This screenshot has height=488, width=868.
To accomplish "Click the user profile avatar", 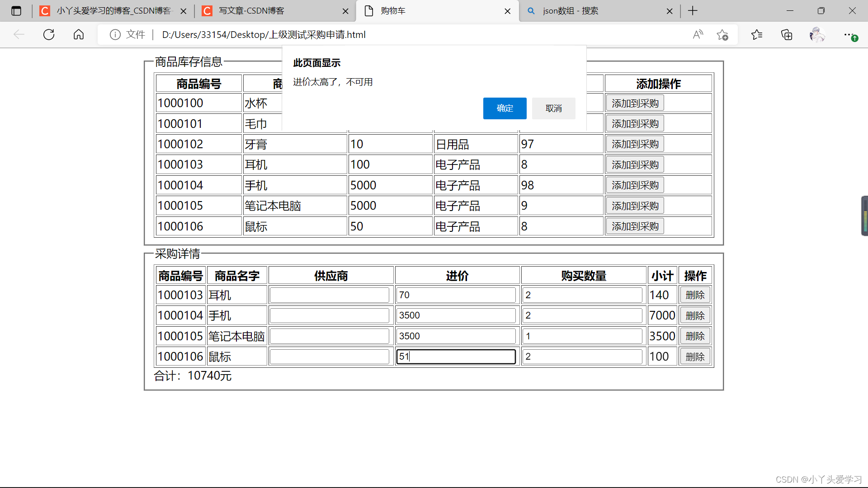I will (817, 35).
